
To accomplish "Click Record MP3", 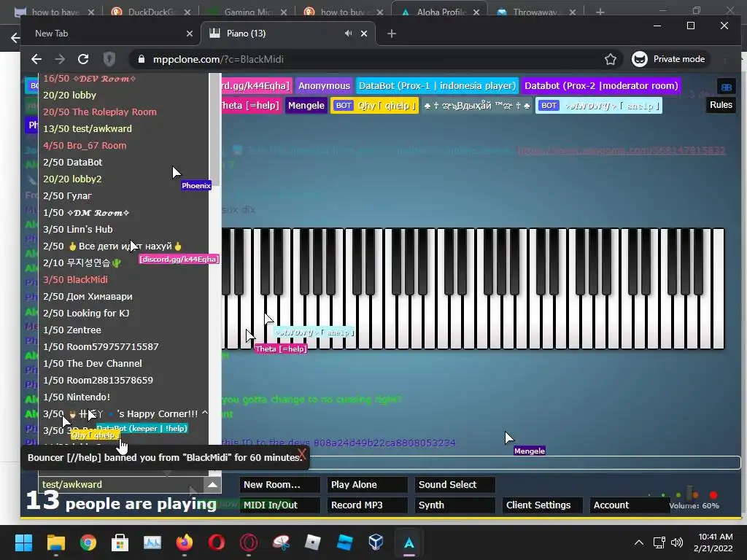I will (368, 505).
